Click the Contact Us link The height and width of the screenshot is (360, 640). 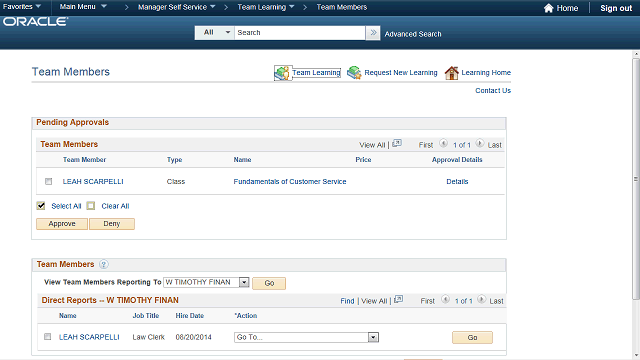pos(493,91)
